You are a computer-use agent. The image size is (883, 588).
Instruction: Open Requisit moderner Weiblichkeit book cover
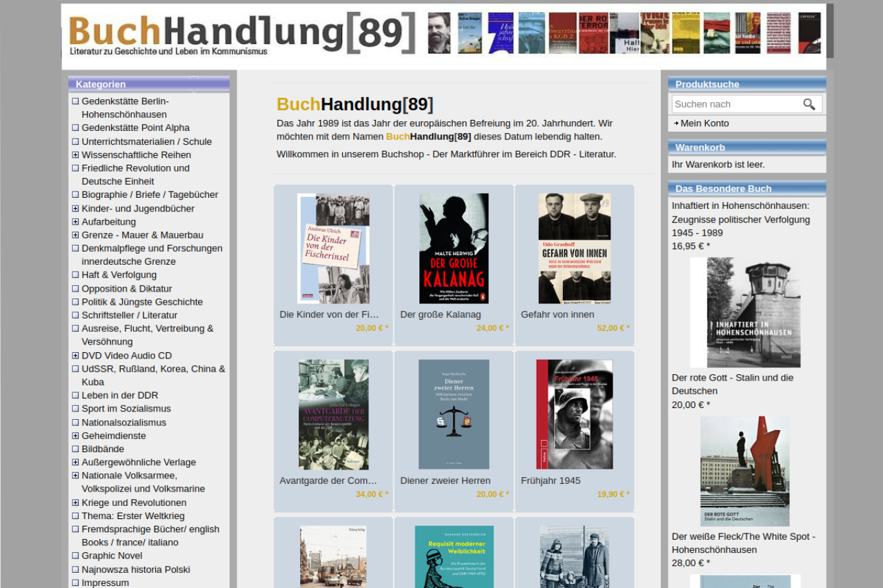click(454, 557)
